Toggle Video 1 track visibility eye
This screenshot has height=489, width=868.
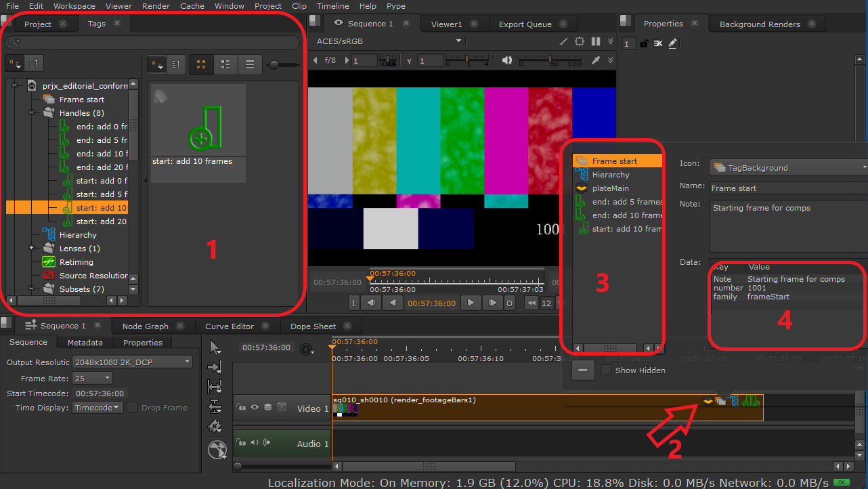coord(255,408)
